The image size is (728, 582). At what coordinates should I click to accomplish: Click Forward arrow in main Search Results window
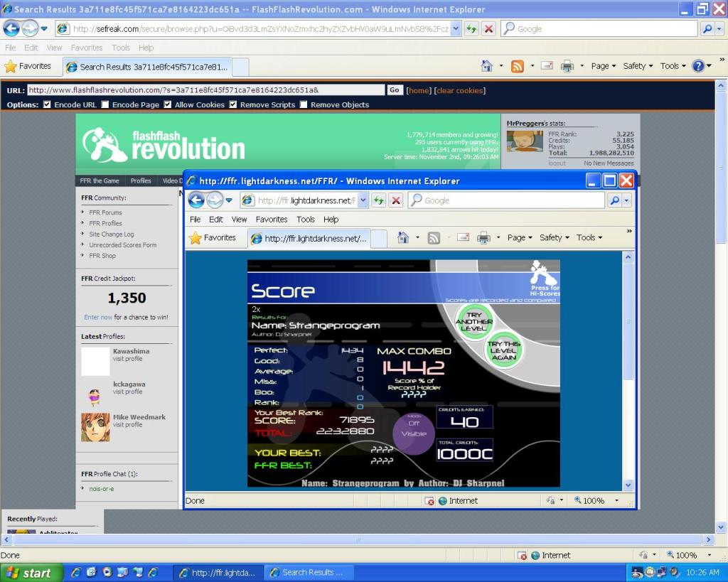pos(30,28)
